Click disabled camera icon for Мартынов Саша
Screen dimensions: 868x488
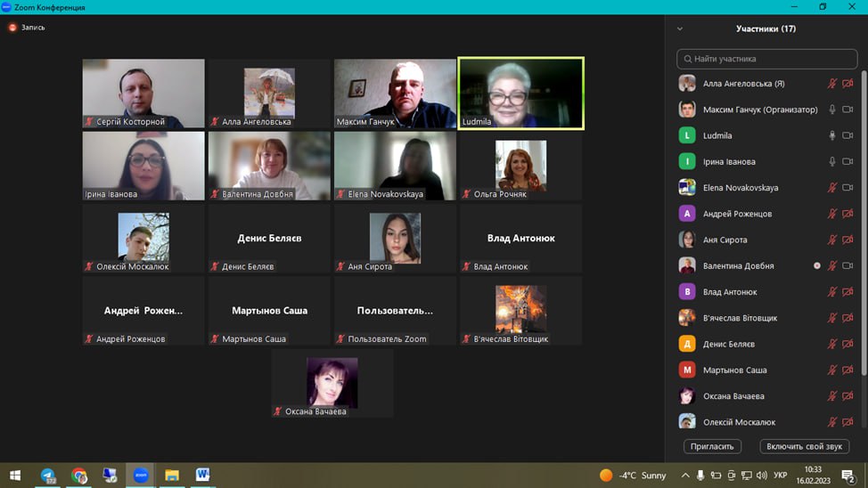click(848, 370)
